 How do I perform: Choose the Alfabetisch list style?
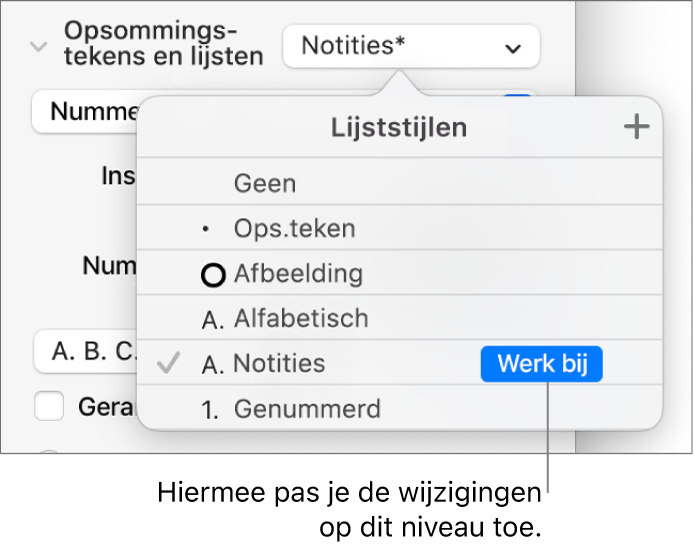tap(301, 319)
